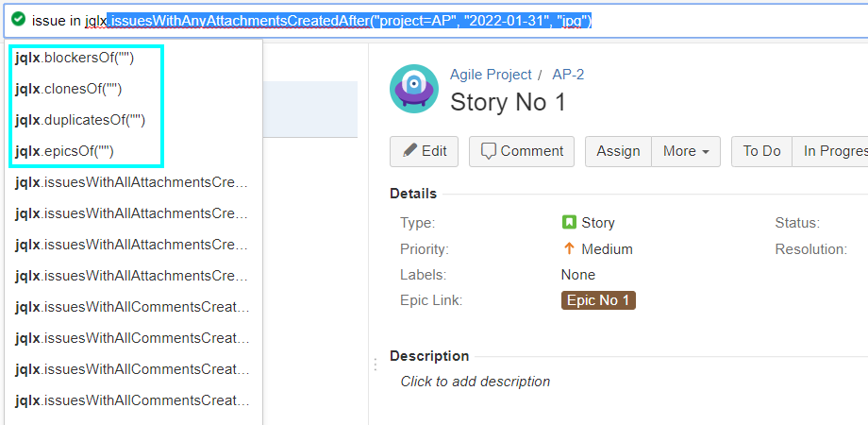Click inside the JQL query input field

click(x=438, y=21)
